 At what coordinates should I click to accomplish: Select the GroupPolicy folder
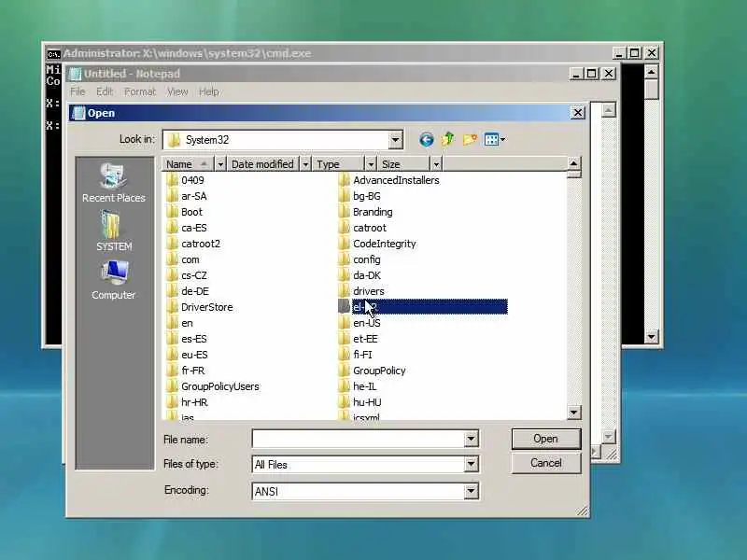pos(373,371)
